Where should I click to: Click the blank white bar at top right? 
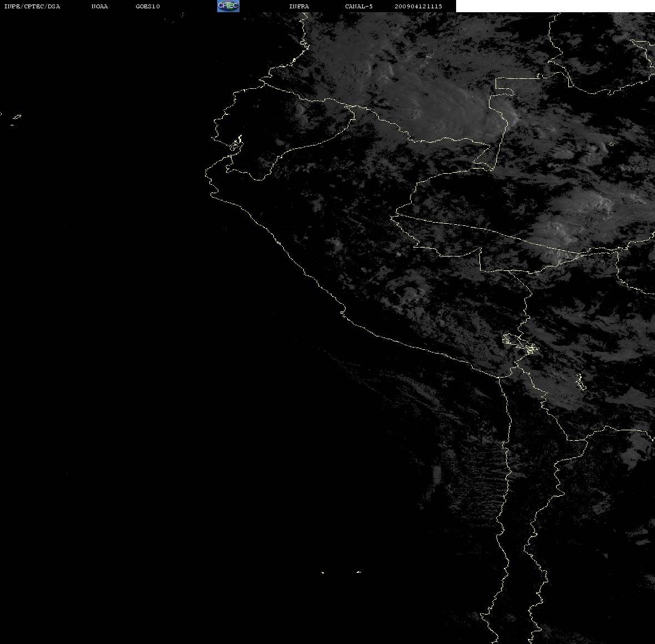pos(555,6)
